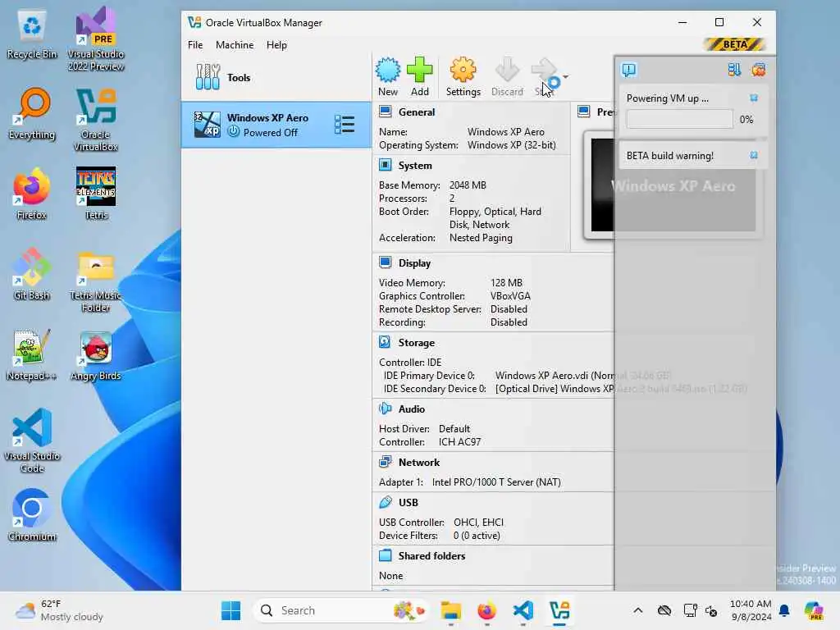The height and width of the screenshot is (630, 840).
Task: Open the Tetris Music Folder shortcut
Action: tap(96, 281)
